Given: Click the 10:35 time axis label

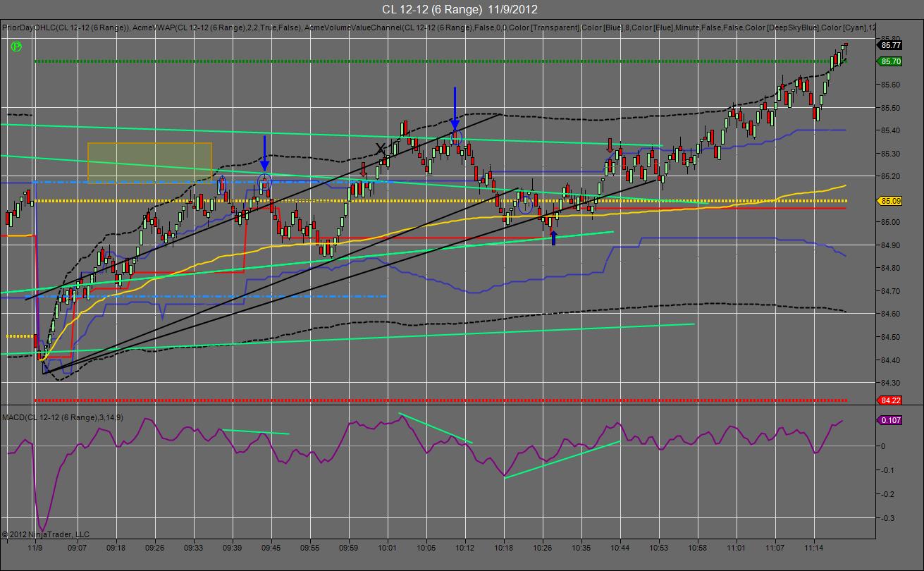Looking at the screenshot, I should click(x=581, y=547).
